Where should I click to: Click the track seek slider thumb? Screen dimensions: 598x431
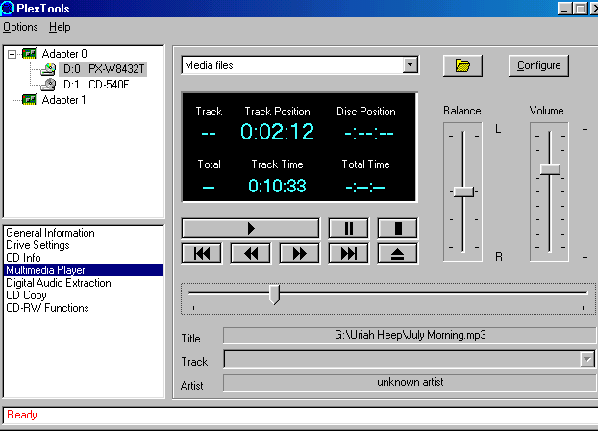click(274, 294)
